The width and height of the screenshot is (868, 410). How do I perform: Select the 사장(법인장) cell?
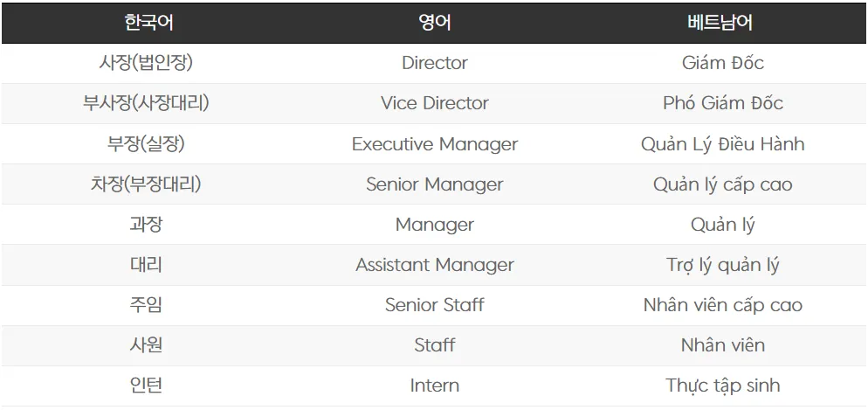145,63
